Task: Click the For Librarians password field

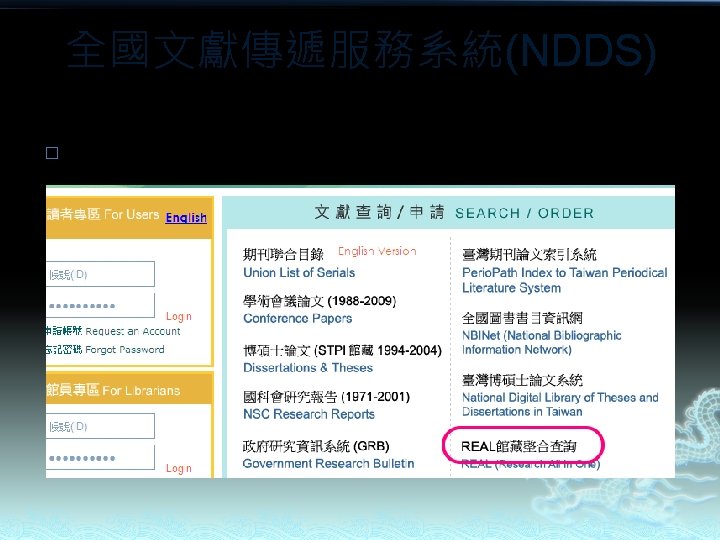Action: (x=100, y=457)
